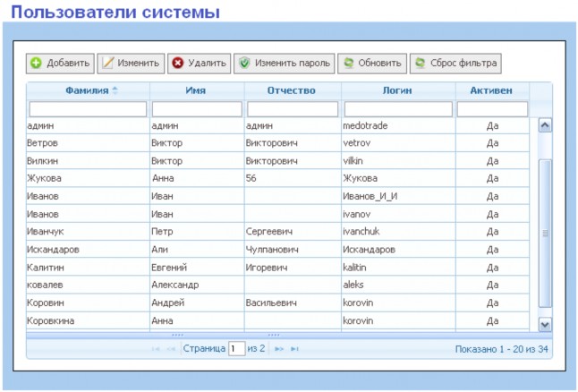Click the Сброс фильтра button label
Viewport: 578px width, 392px height.
pyautogui.click(x=463, y=63)
